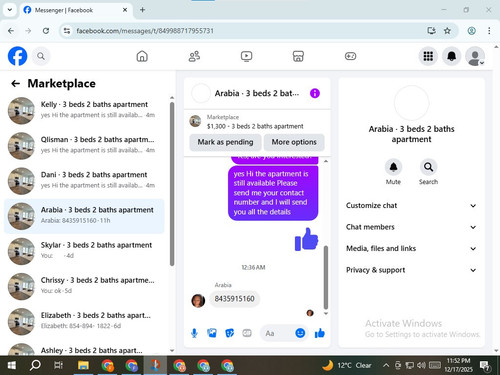Image resolution: width=500 pixels, height=375 pixels.
Task: Choose a GIF in the composer
Action: pyautogui.click(x=247, y=333)
